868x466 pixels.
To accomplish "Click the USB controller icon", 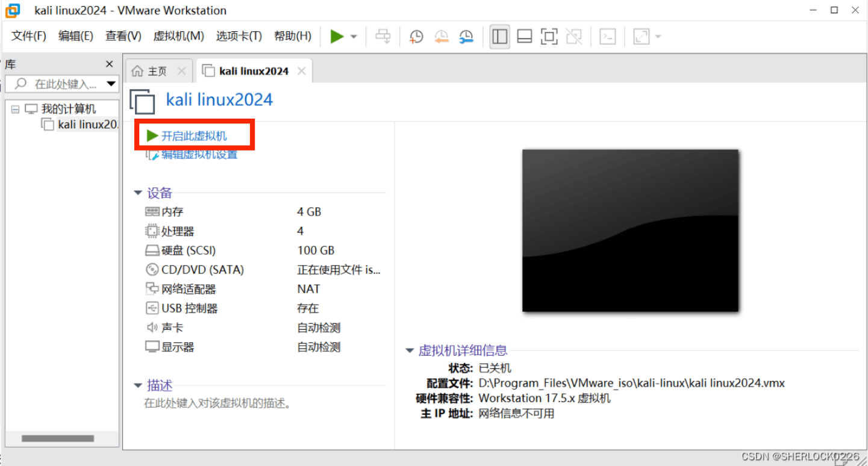I will (x=152, y=308).
